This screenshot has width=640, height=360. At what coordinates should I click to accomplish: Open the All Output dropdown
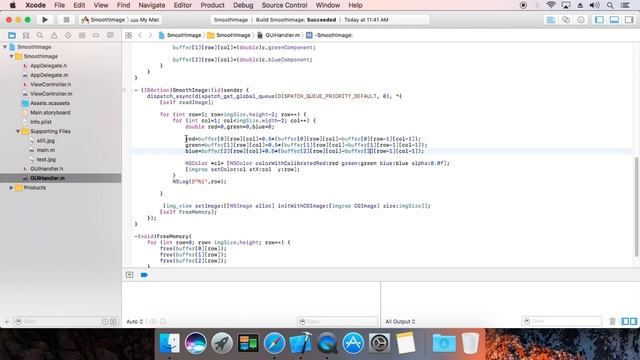(x=400, y=322)
